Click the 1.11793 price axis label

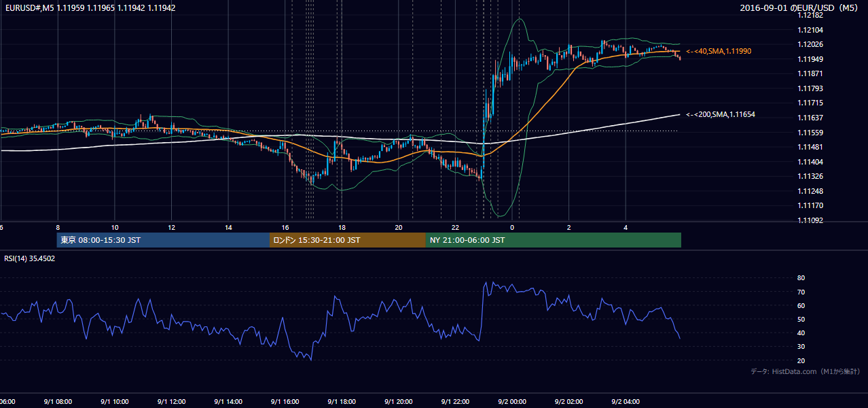810,88
